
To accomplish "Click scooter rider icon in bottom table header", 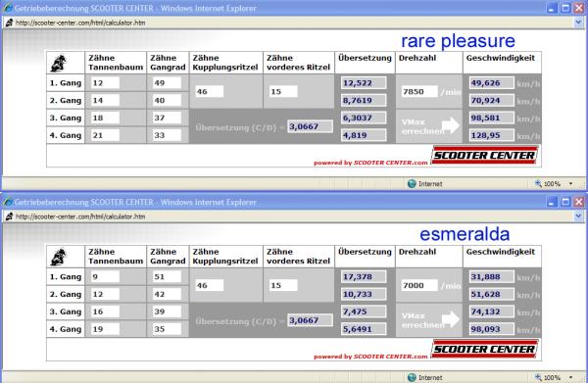I will (x=59, y=257).
